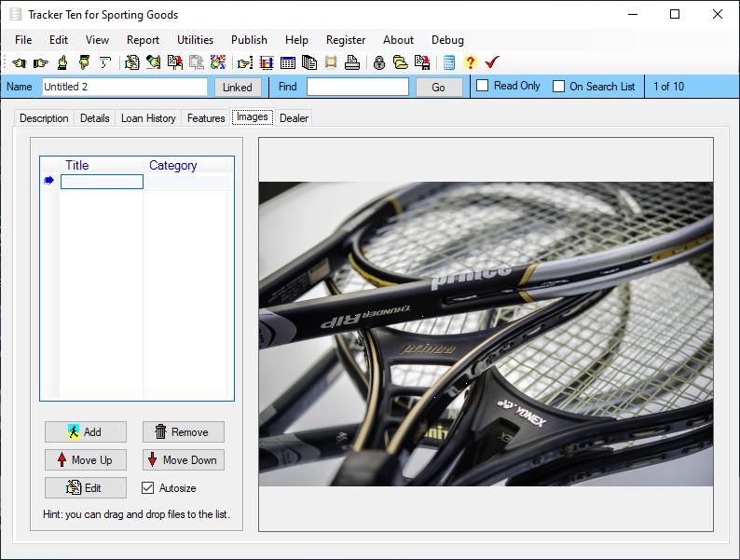740x560 pixels.
Task: Open the About menu
Action: tap(398, 40)
